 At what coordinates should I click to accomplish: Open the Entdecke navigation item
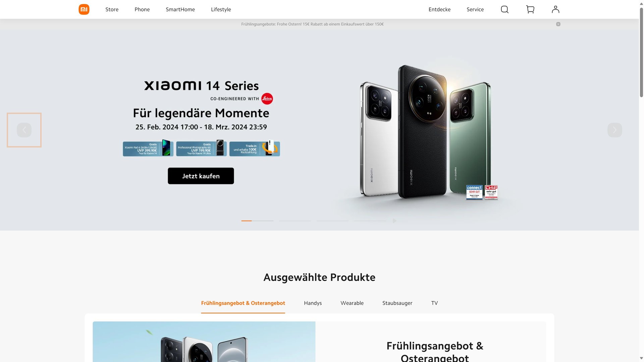click(x=439, y=9)
